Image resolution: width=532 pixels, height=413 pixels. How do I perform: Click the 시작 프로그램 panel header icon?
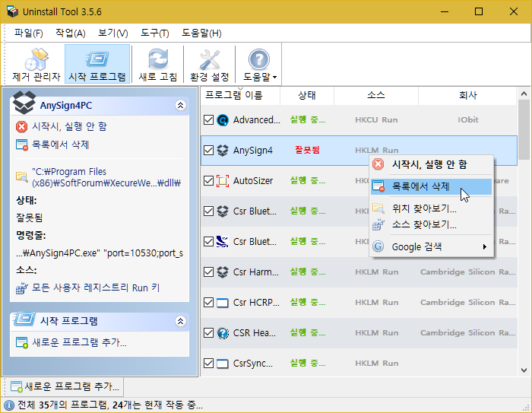pos(24,319)
